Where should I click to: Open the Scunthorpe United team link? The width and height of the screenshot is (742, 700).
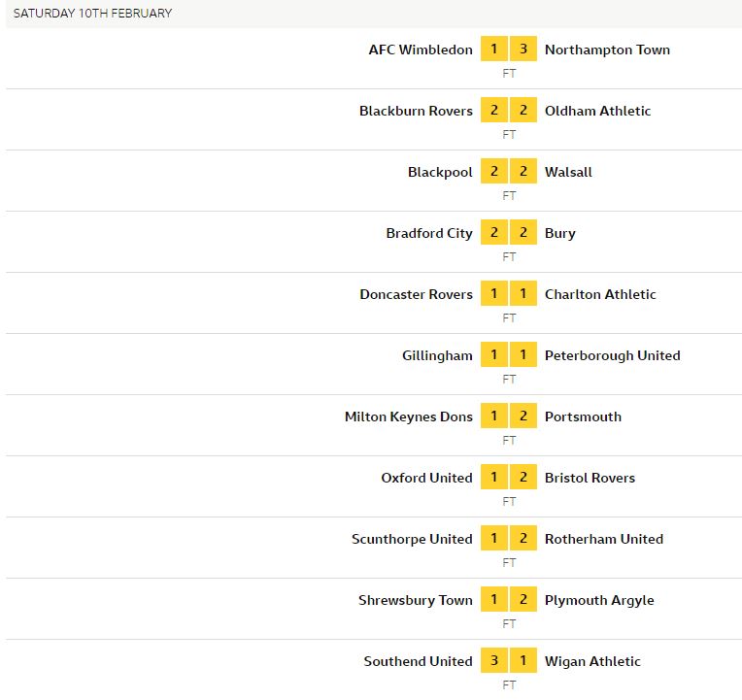coord(412,539)
